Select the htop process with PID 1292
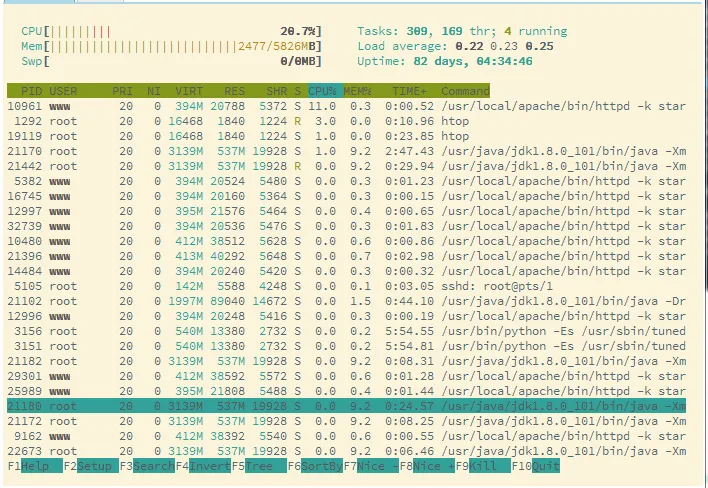The width and height of the screenshot is (708, 488). pos(346,121)
